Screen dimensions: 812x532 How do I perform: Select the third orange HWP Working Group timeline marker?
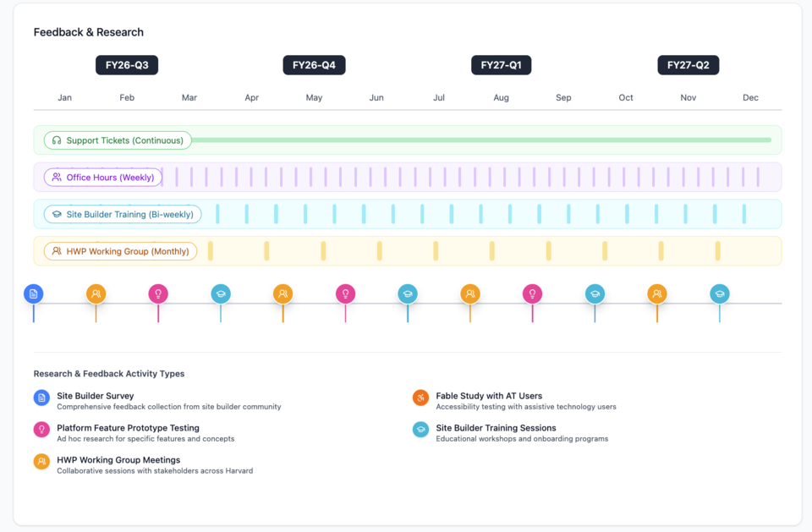pyautogui.click(x=470, y=293)
